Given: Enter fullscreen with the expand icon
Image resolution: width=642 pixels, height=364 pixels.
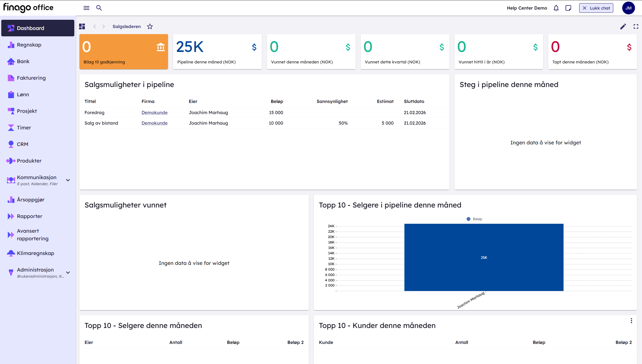Looking at the screenshot, I should 636,26.
